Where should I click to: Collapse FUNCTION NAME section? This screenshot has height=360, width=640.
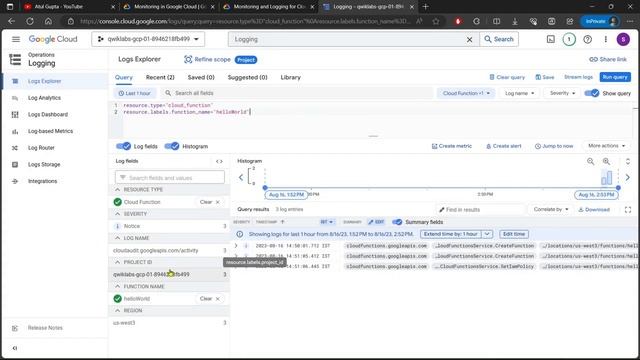pyautogui.click(x=118, y=287)
